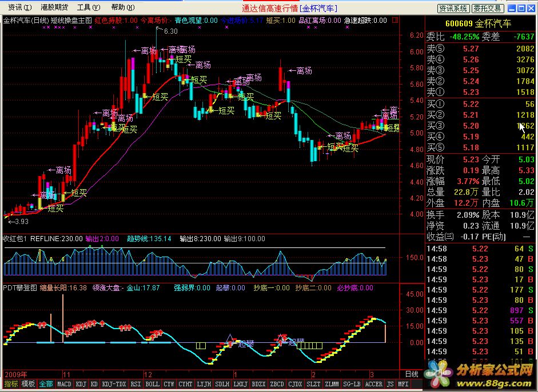Select the ZLMM indicator tab
538x392 pixels.
point(332,384)
